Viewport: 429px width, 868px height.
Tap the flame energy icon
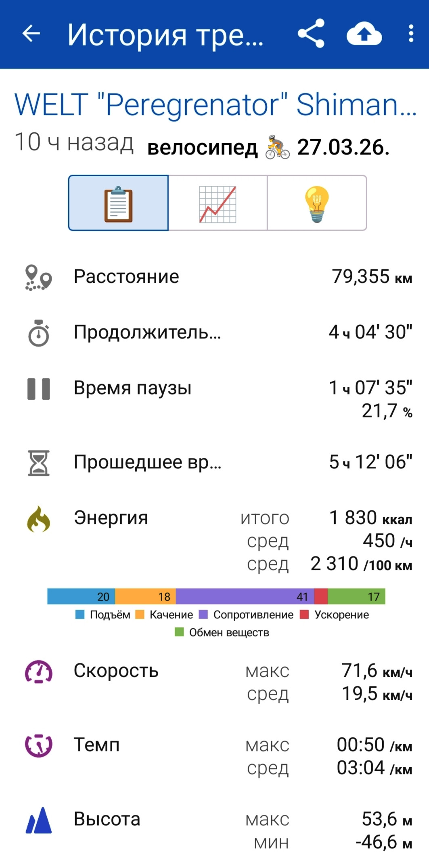(39, 519)
